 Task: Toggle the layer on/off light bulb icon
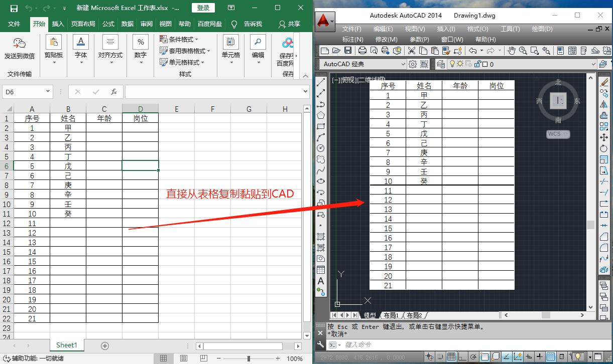[x=452, y=64]
